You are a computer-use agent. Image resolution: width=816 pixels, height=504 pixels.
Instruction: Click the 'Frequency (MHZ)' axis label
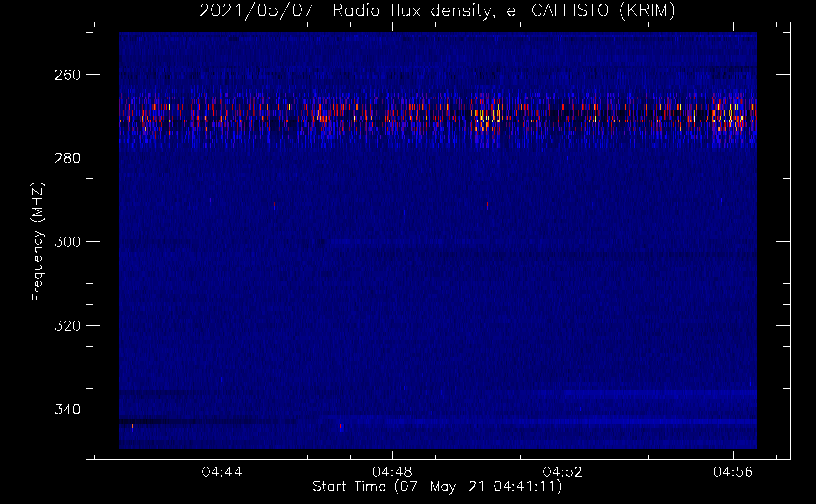coord(38,241)
